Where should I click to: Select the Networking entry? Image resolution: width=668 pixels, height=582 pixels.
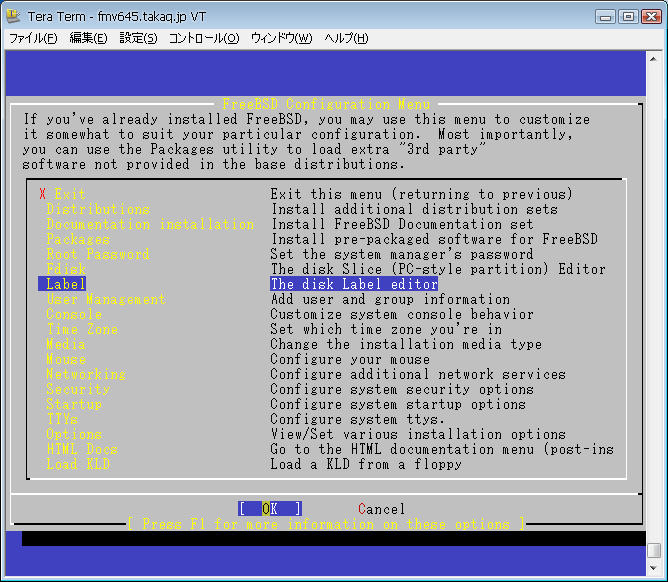[86, 374]
